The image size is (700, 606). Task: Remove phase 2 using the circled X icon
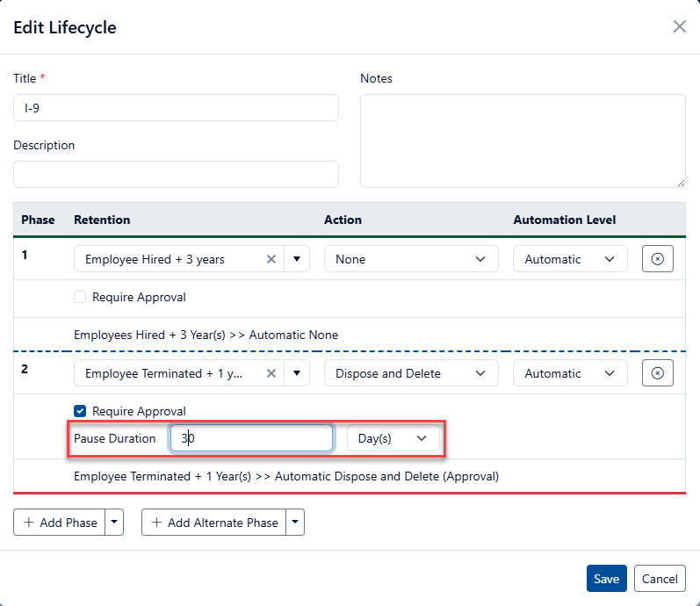[658, 373]
